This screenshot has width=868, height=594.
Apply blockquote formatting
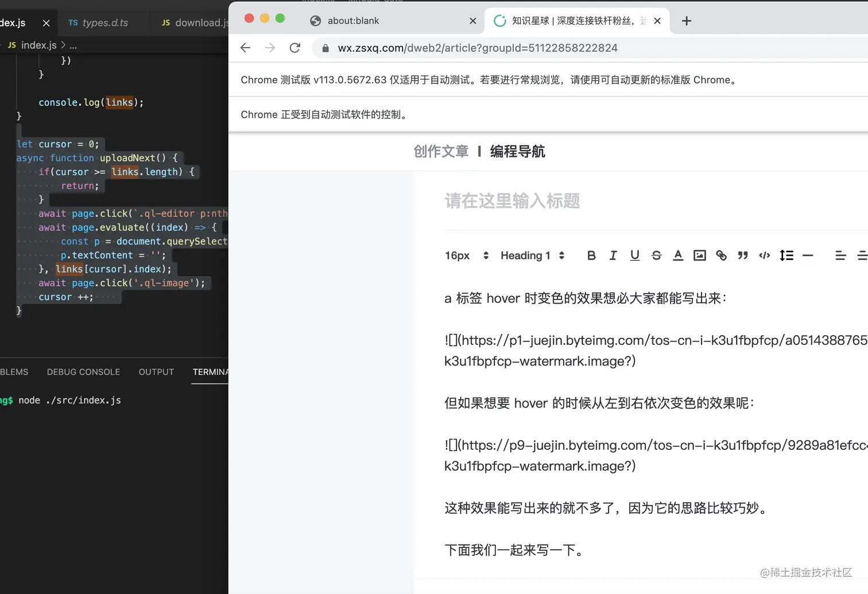743,255
